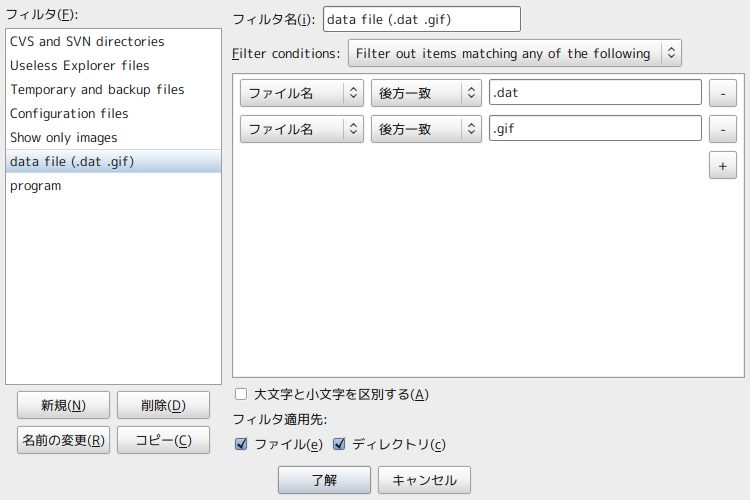Uncheck the ファイル apply-to checkbox
The width and height of the screenshot is (750, 500).
coord(241,444)
